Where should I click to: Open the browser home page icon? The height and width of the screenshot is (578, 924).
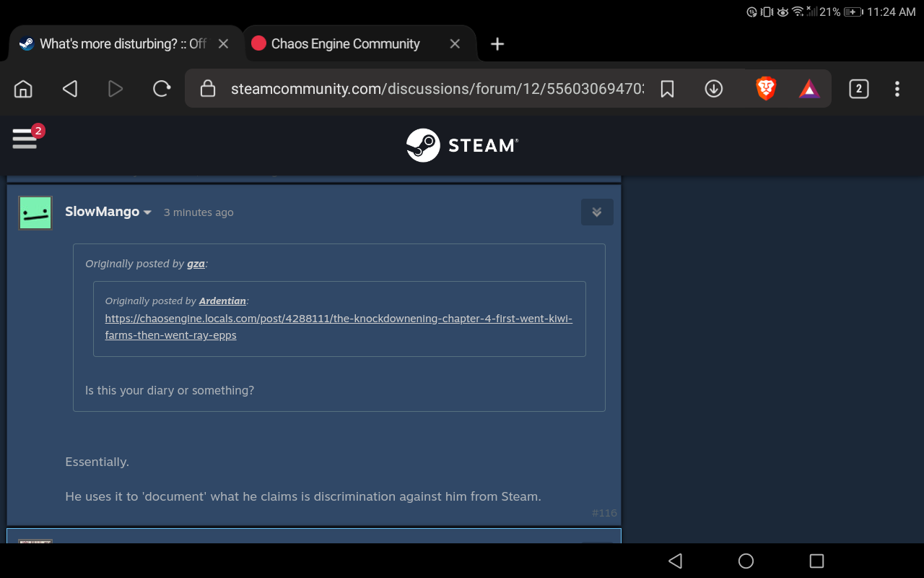[23, 89]
